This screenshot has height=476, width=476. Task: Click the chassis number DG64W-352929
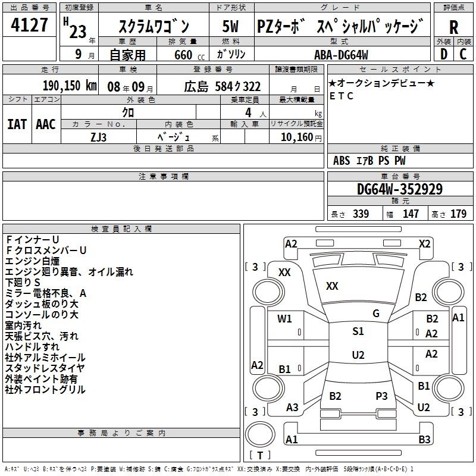[x=399, y=189]
